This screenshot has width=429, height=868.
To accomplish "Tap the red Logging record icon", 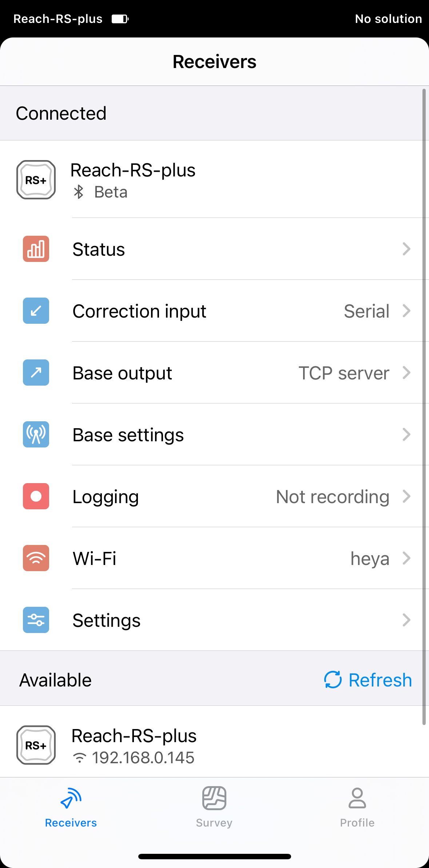I will (x=36, y=496).
